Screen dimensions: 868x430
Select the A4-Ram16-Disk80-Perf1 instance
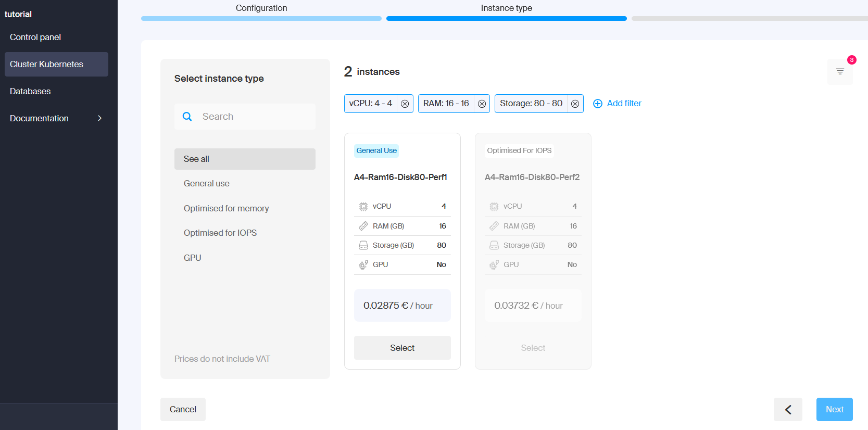[x=402, y=348]
